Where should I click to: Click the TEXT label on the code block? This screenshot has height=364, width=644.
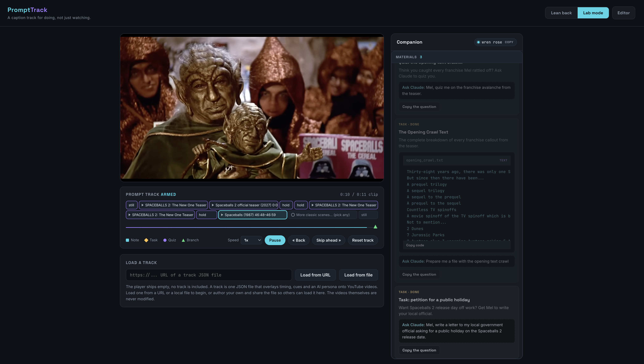click(503, 160)
